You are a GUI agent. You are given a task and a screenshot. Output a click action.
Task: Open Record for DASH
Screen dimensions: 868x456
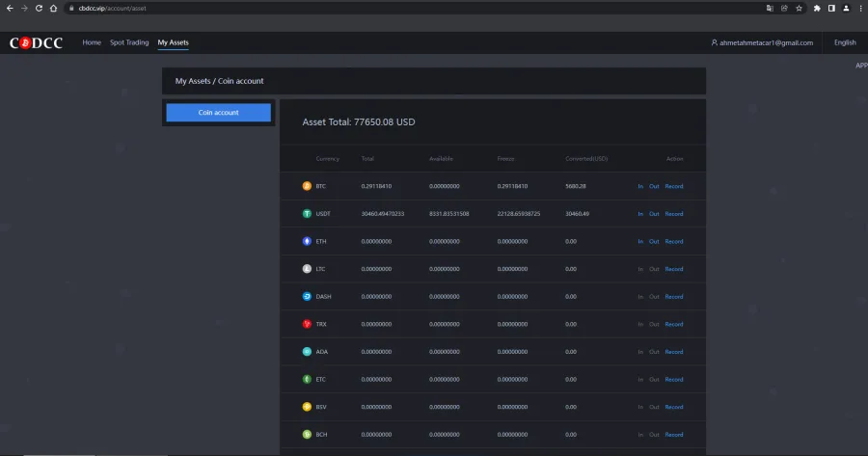point(674,297)
